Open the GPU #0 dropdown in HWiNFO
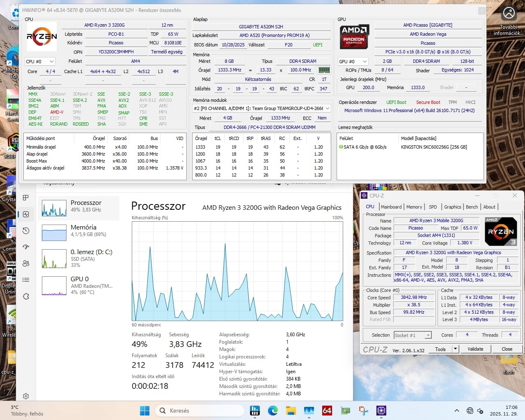Viewport: 525px width, 420px height. pyautogui.click(x=353, y=62)
